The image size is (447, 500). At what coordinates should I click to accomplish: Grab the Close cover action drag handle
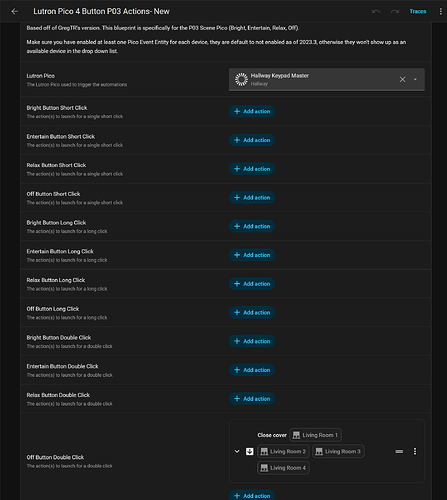tap(399, 451)
